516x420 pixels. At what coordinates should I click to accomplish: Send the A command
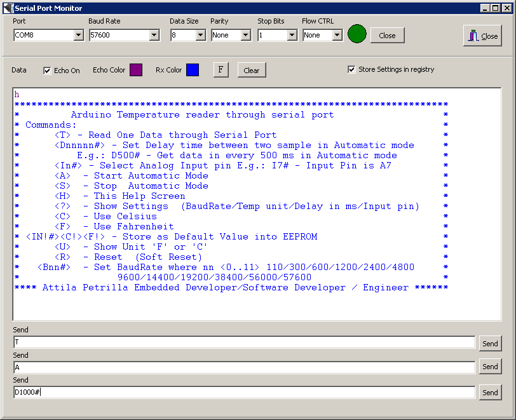(x=490, y=367)
